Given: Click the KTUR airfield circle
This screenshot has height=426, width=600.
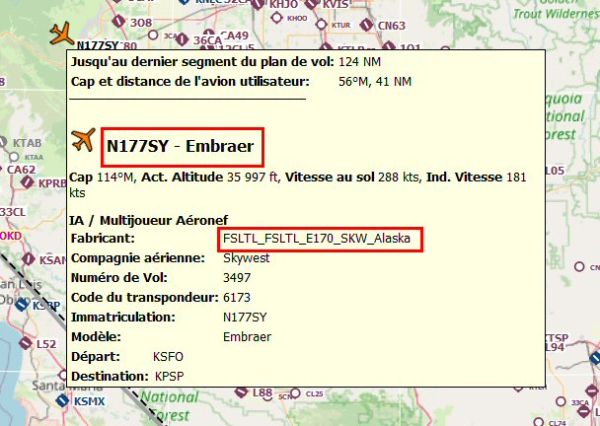Looking at the screenshot, I should 321,24.
